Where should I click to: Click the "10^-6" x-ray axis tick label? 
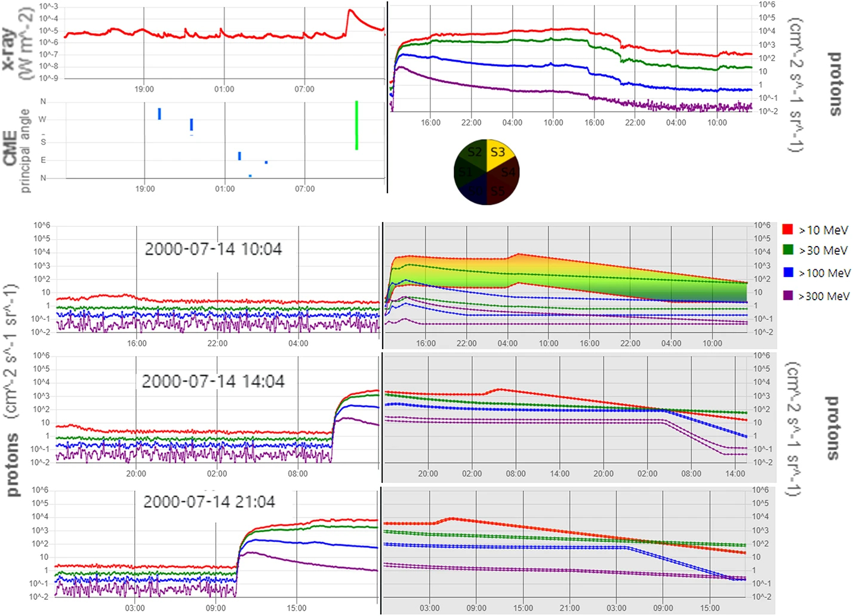tap(48, 42)
